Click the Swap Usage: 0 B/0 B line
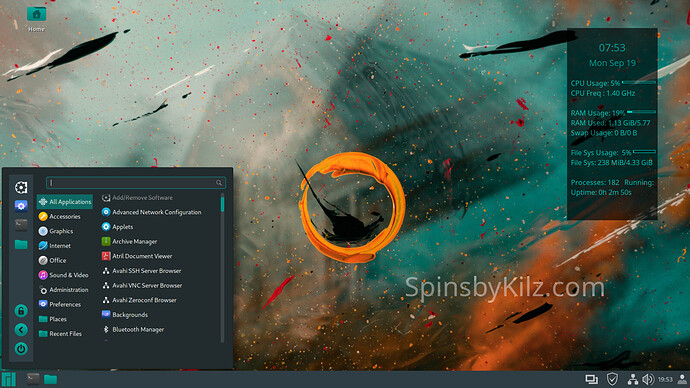The width and height of the screenshot is (690, 388). pyautogui.click(x=604, y=132)
